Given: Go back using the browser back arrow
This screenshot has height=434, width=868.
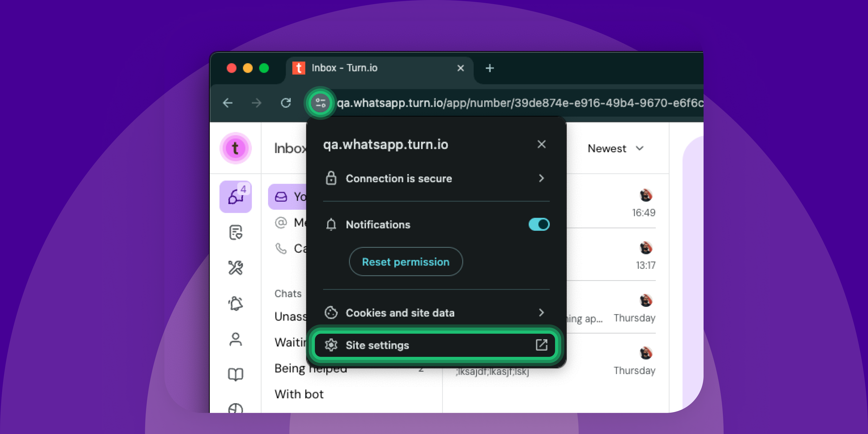Looking at the screenshot, I should click(x=228, y=103).
